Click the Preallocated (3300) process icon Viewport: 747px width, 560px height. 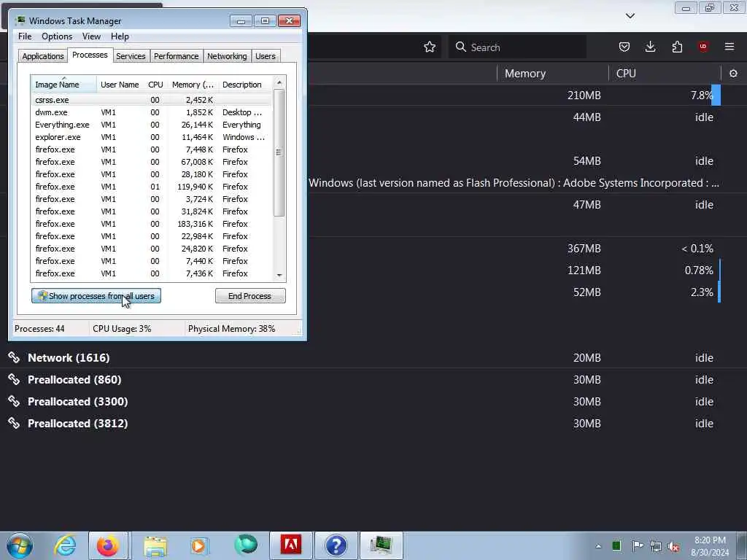pos(14,402)
